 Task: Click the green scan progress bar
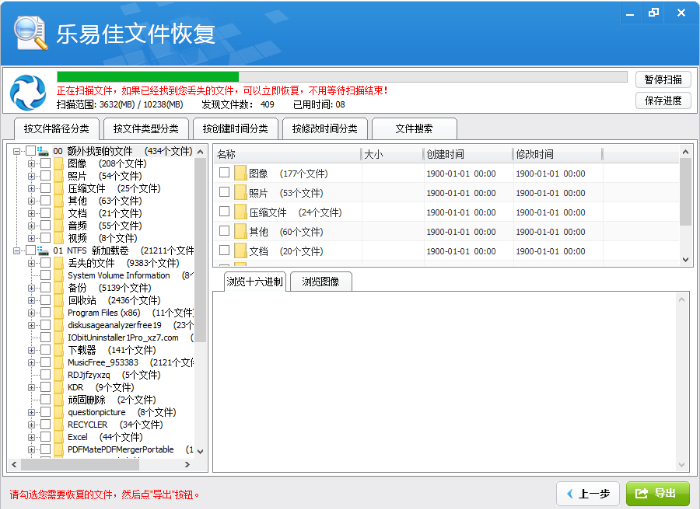pyautogui.click(x=148, y=76)
